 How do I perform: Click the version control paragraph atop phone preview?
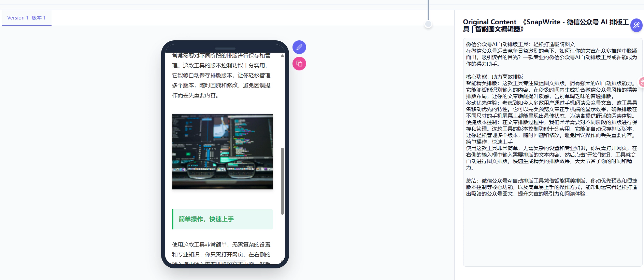[221, 75]
